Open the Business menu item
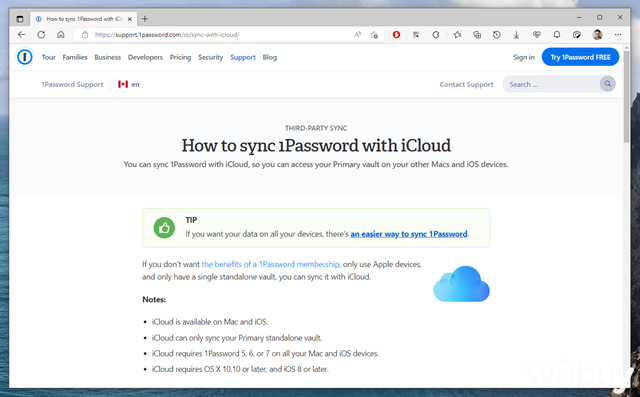The image size is (640, 397). pyautogui.click(x=107, y=57)
